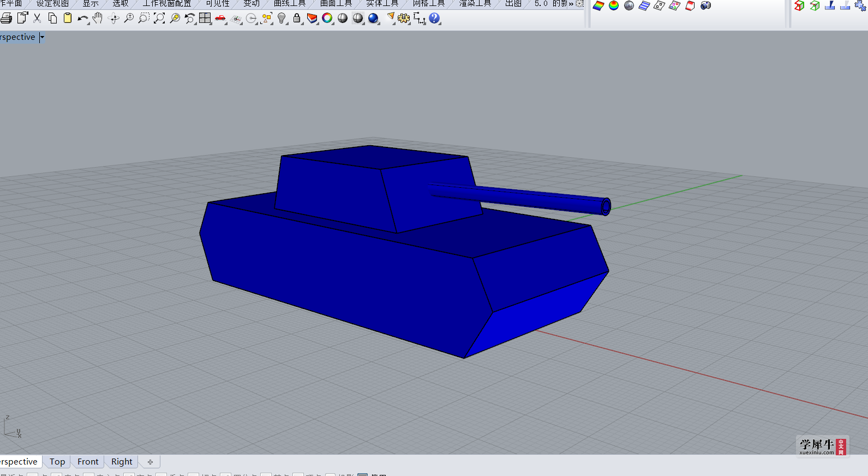Click the dimension tool icon
The width and height of the screenshot is (868, 476).
click(x=419, y=18)
